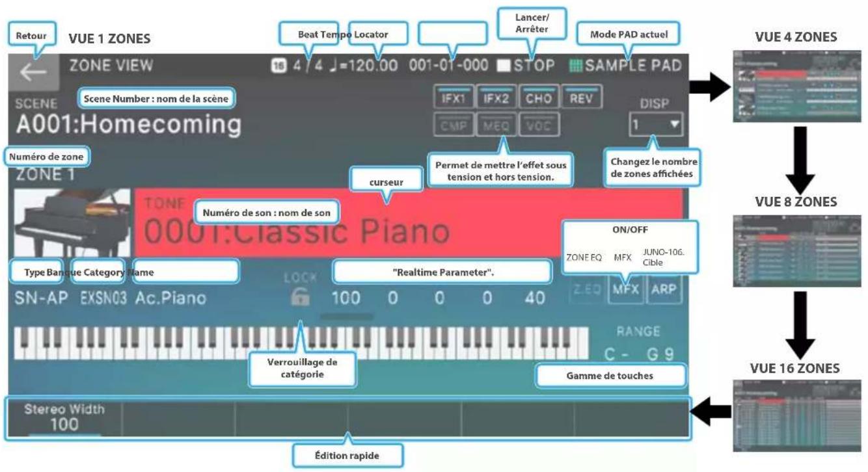Click the on-screen piano keyboard
Viewport: 868px width, 472px height.
click(x=301, y=343)
